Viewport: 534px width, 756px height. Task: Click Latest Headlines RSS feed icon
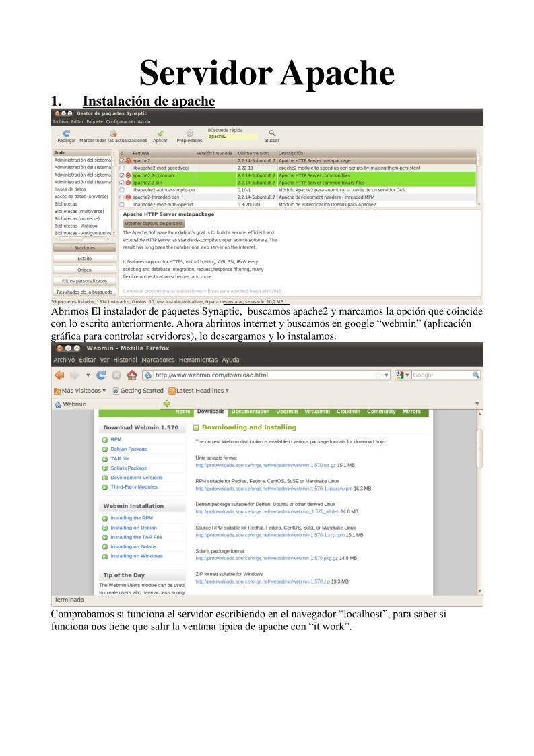(172, 391)
